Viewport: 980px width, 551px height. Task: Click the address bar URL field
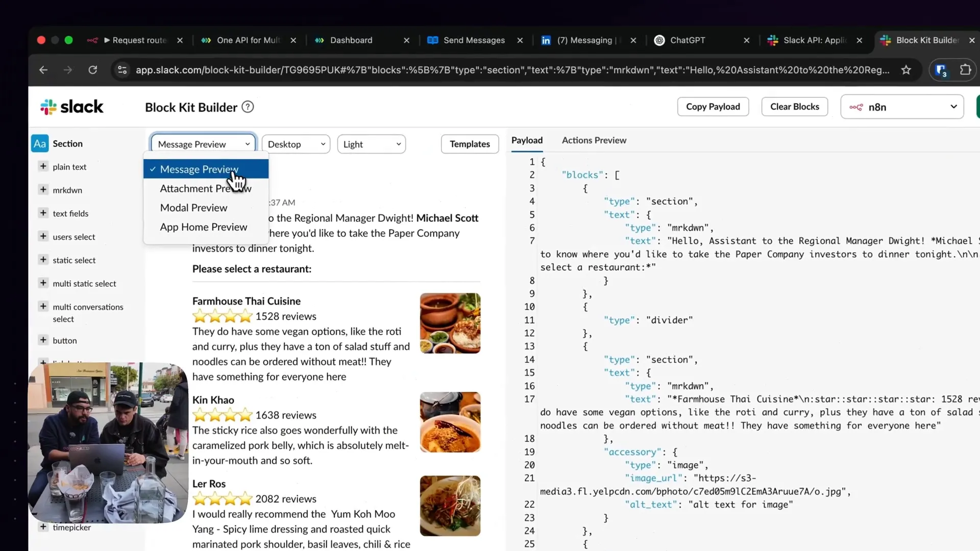tap(512, 70)
